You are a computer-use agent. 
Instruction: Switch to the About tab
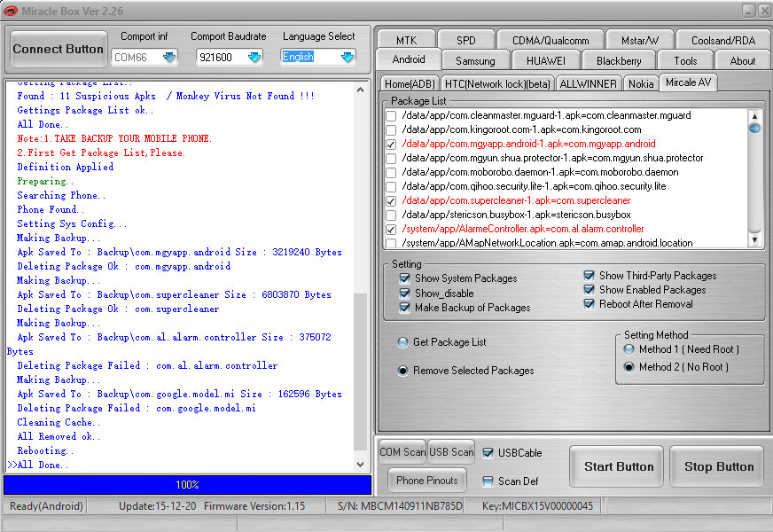743,60
